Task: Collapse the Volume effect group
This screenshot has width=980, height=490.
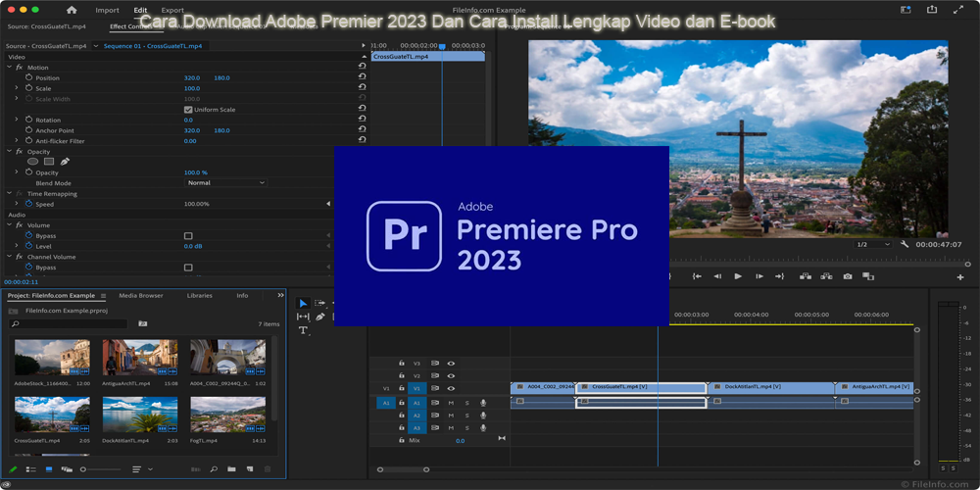Action: tap(9, 225)
